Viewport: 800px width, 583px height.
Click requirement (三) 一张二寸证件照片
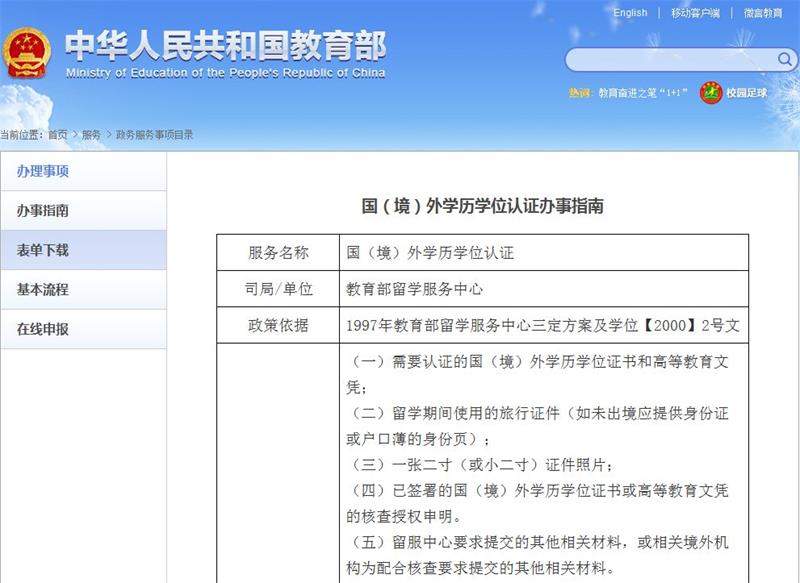point(481,465)
